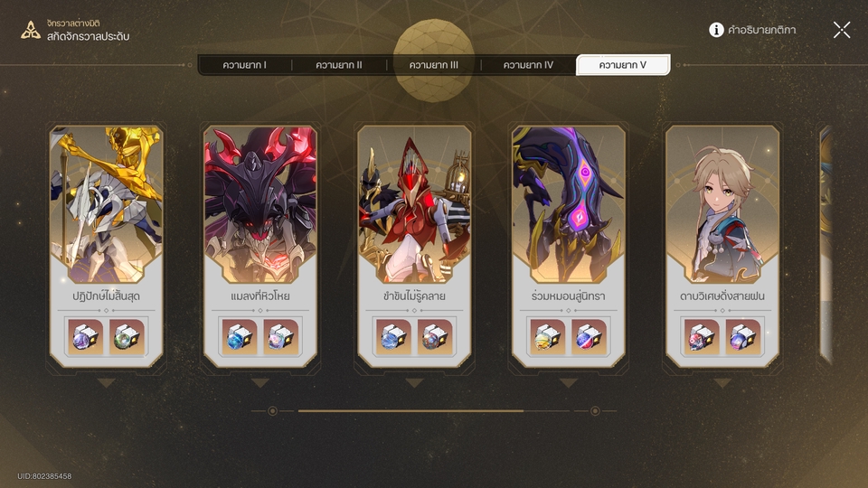The height and width of the screenshot is (488, 868).
Task: Select first relic box under แมลงที่หิวโหย
Action: click(x=239, y=336)
